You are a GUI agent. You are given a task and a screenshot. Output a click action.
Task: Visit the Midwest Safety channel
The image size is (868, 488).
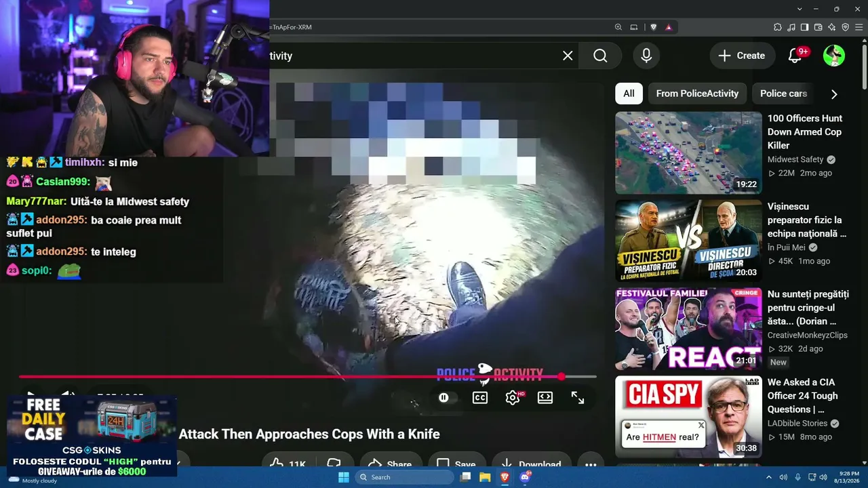point(795,159)
